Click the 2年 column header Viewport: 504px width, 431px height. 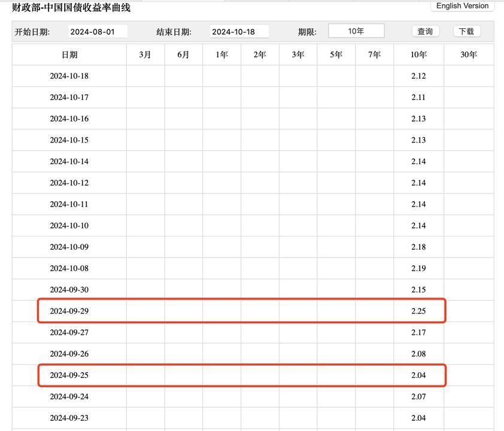click(260, 54)
